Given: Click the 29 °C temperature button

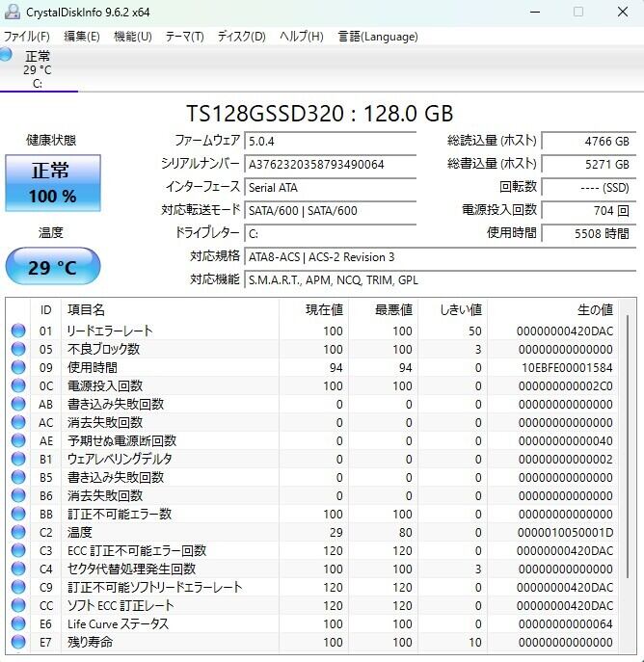Looking at the screenshot, I should [x=53, y=267].
